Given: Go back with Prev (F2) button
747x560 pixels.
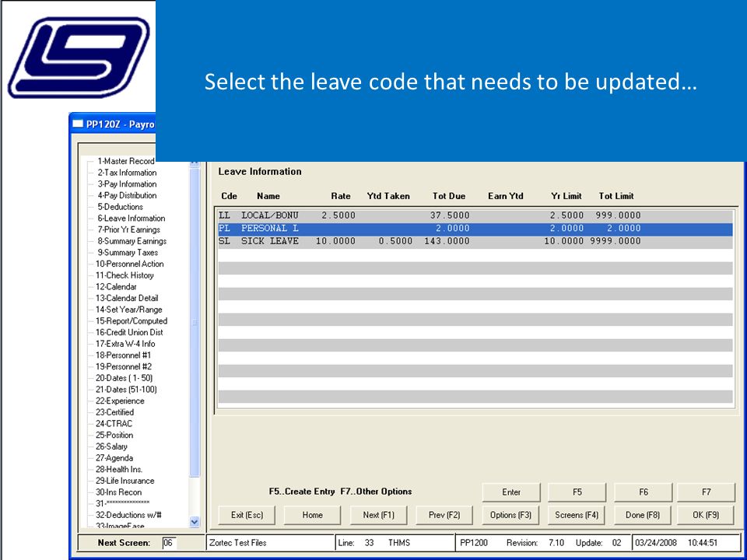Looking at the screenshot, I should [x=444, y=515].
